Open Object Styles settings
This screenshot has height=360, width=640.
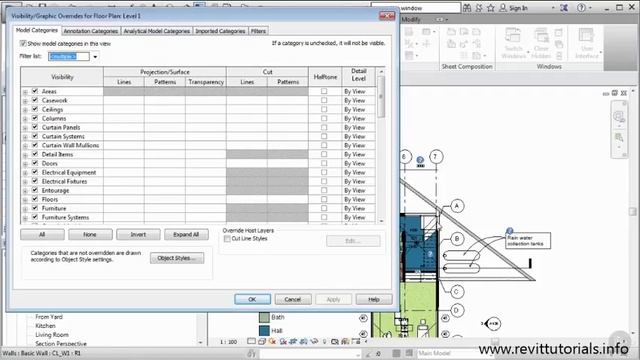click(177, 258)
